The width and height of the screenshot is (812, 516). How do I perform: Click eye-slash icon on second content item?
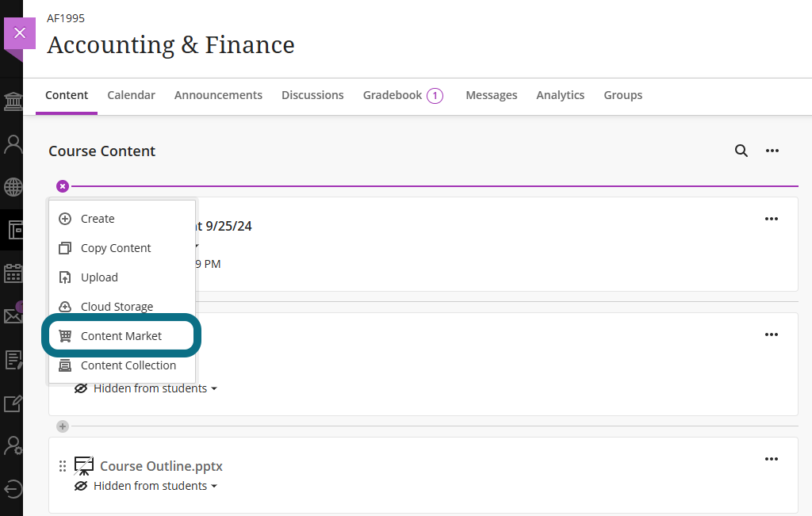[x=81, y=388]
